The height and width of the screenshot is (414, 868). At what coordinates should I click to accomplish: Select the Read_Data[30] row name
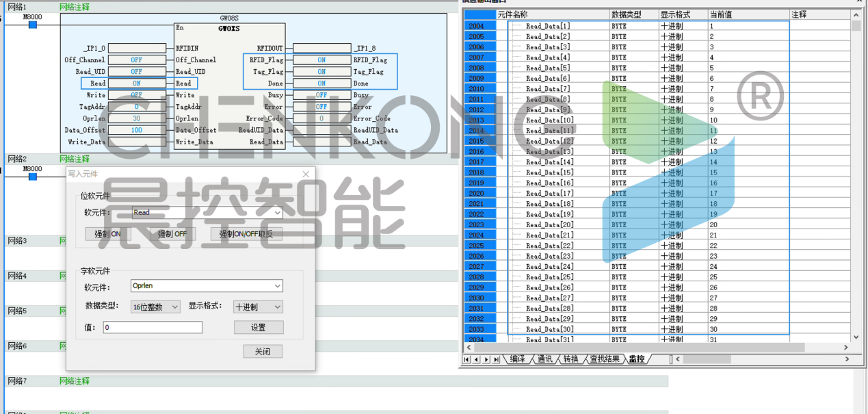click(x=550, y=330)
